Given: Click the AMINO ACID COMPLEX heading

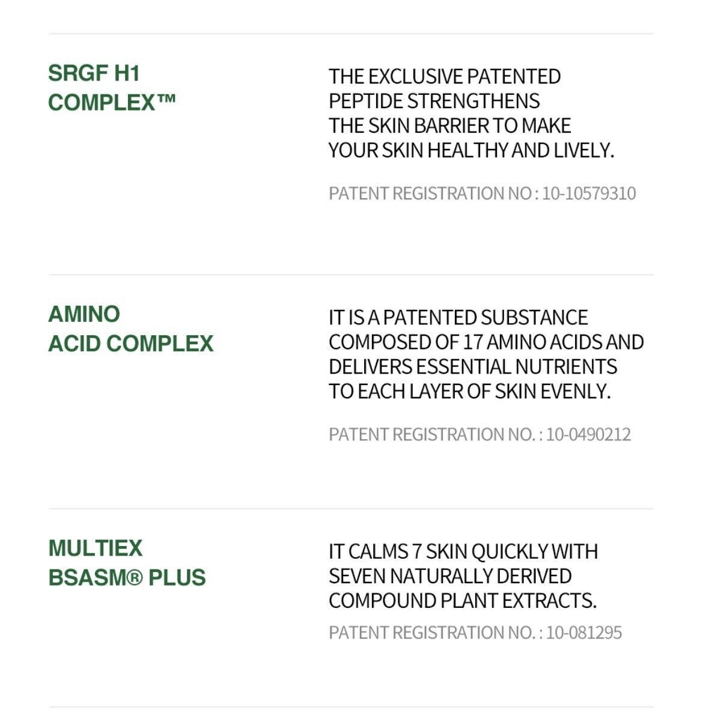Looking at the screenshot, I should coord(130,329).
